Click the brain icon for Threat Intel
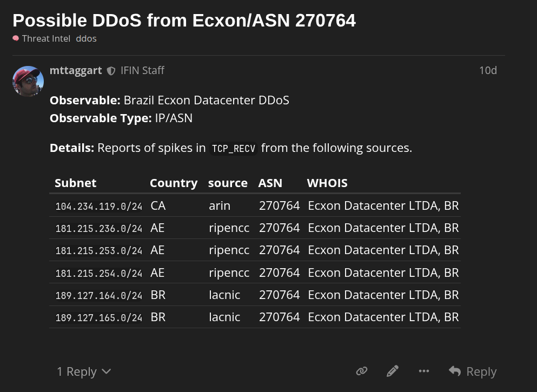Screen dimensions: 537x392 point(16,38)
